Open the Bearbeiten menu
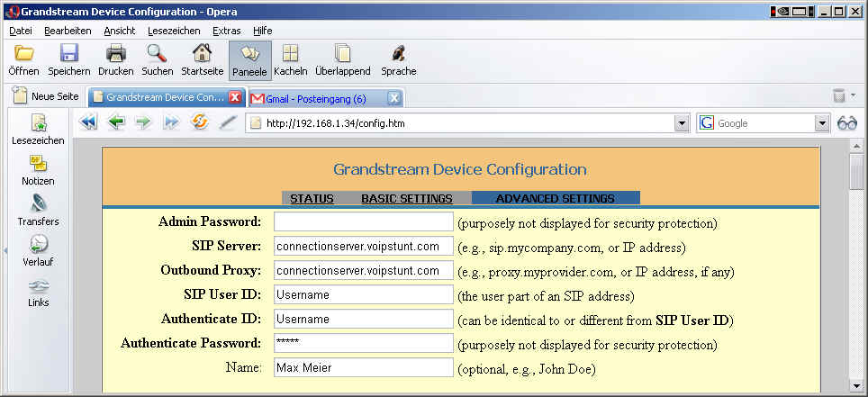868x397 pixels. [x=68, y=31]
